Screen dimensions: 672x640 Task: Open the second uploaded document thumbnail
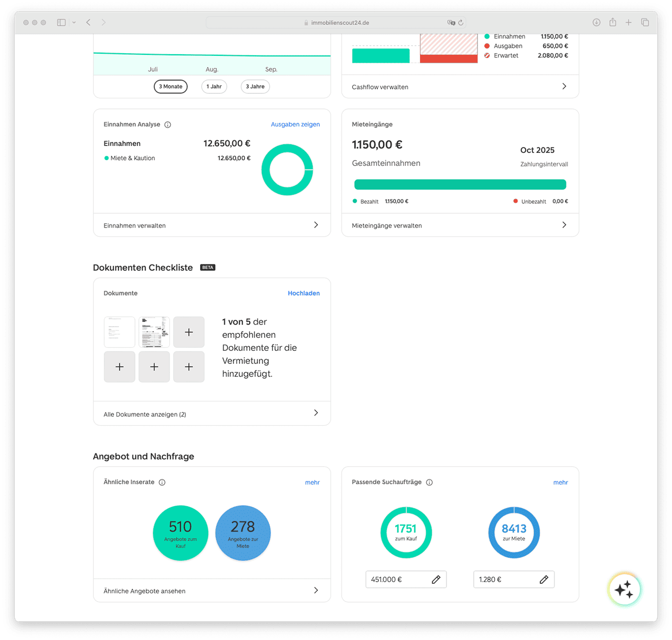(154, 332)
